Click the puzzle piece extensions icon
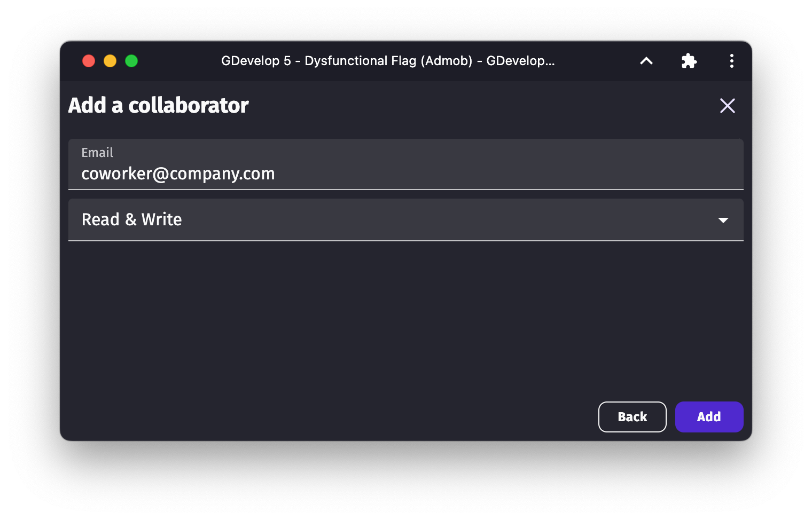Screen dimensions: 812x520 click(x=689, y=61)
